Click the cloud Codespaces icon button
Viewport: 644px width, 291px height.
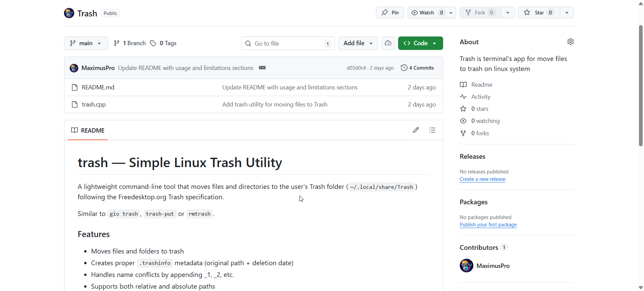point(388,43)
